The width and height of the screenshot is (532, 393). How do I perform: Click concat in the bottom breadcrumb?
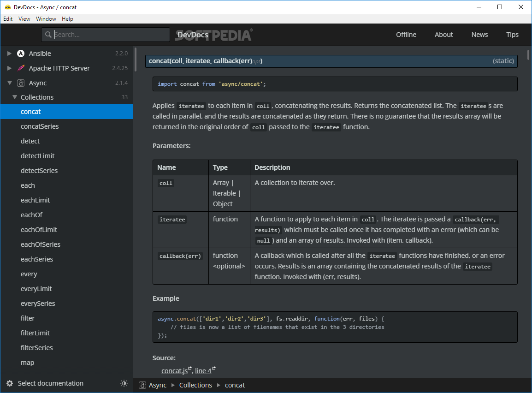coord(235,385)
